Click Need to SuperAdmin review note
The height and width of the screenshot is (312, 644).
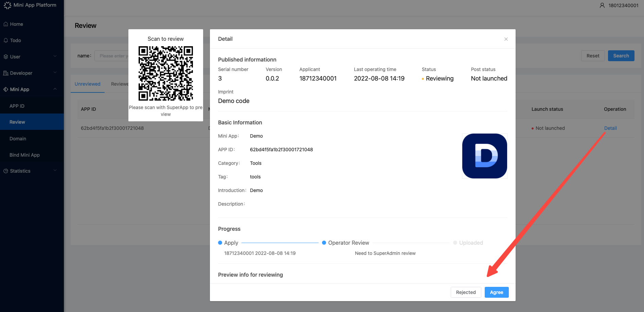(385, 253)
